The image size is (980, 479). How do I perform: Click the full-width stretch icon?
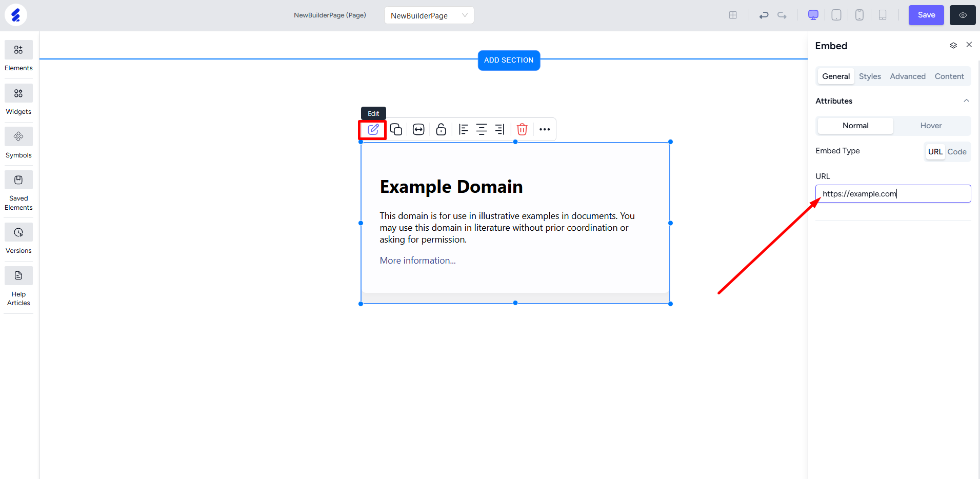[418, 130]
